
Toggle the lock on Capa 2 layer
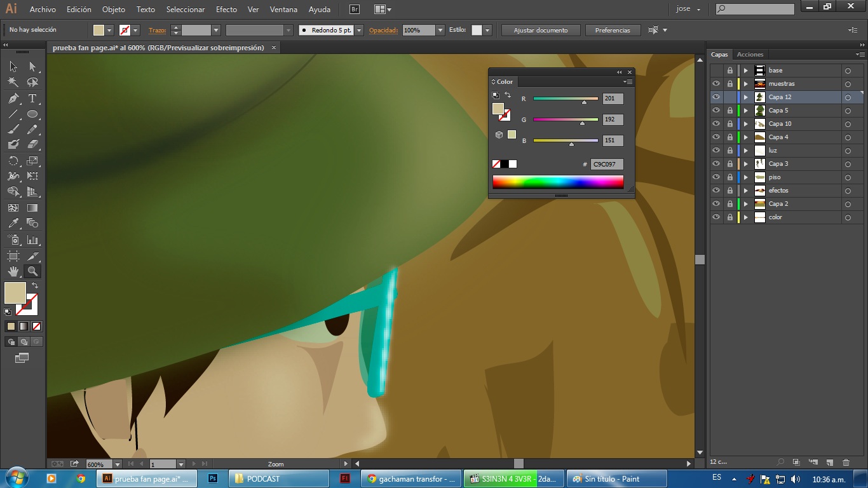point(729,204)
